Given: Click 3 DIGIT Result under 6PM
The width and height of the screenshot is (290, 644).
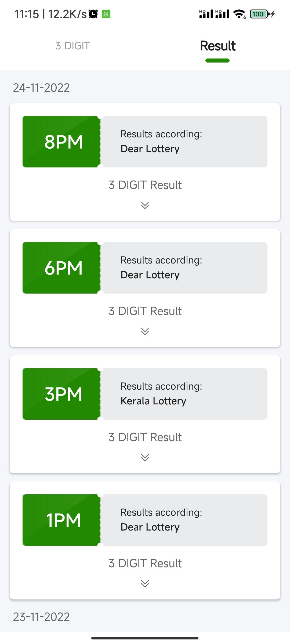Looking at the screenshot, I should tap(145, 311).
